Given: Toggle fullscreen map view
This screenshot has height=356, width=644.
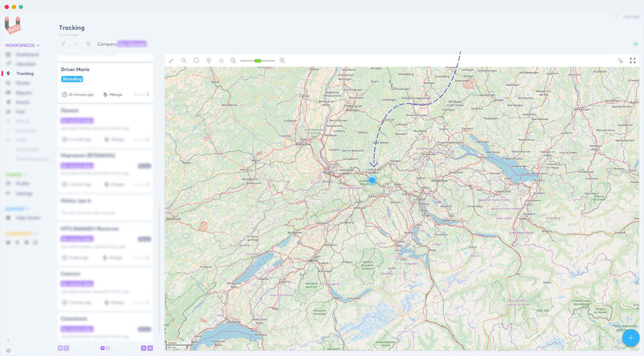Looking at the screenshot, I should (x=633, y=60).
